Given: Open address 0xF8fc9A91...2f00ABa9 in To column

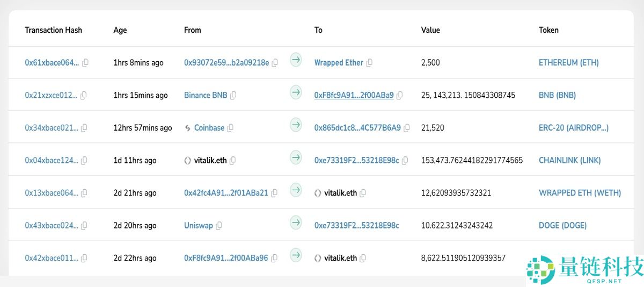Looking at the screenshot, I should 354,95.
